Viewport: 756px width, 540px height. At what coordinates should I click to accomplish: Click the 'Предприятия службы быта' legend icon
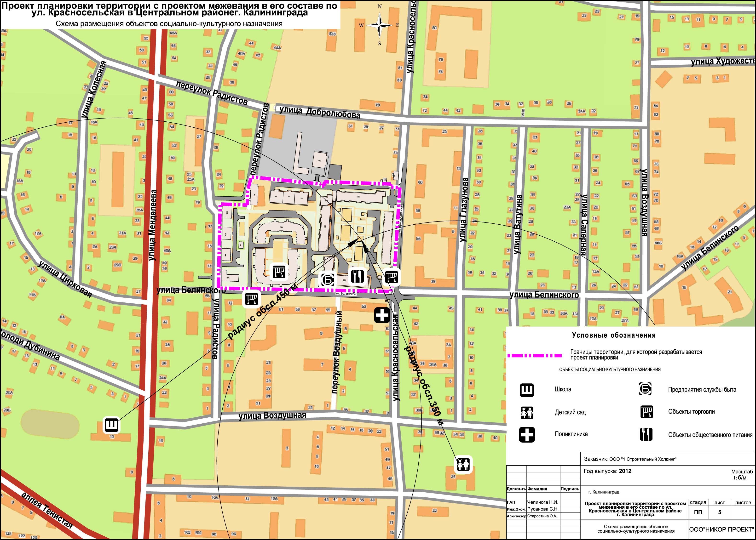coord(645,389)
